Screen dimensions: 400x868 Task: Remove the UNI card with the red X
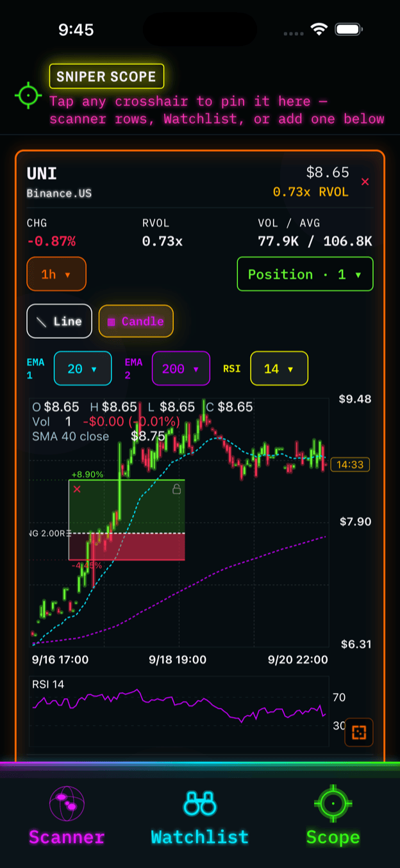365,182
